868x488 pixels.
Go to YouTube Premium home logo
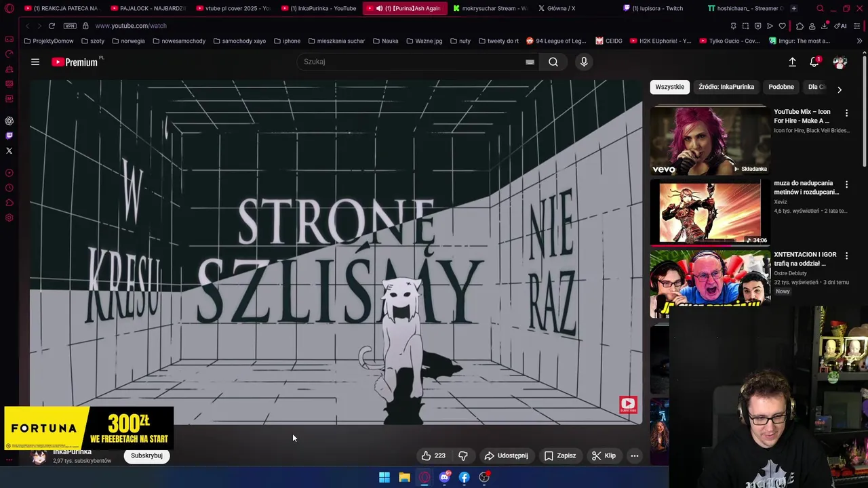(77, 62)
